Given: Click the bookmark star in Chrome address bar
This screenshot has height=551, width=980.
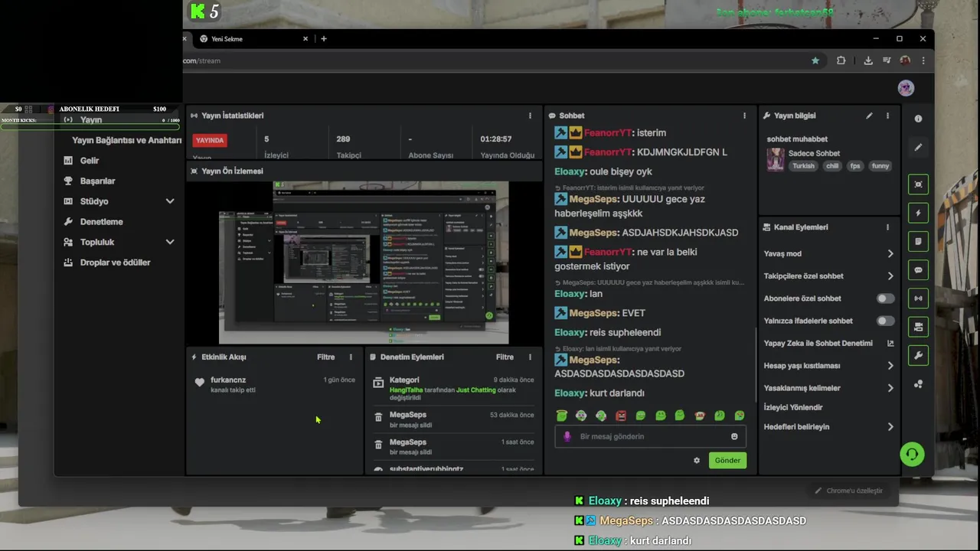Looking at the screenshot, I should (815, 60).
